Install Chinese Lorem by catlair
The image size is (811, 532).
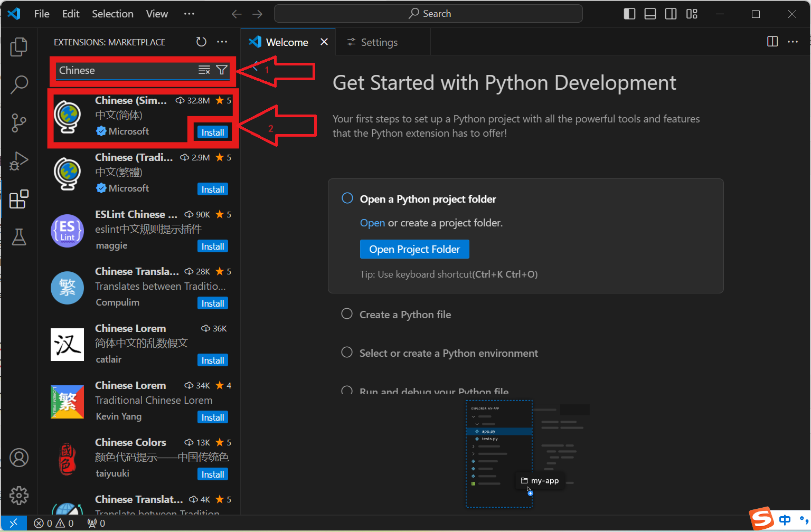[213, 360]
